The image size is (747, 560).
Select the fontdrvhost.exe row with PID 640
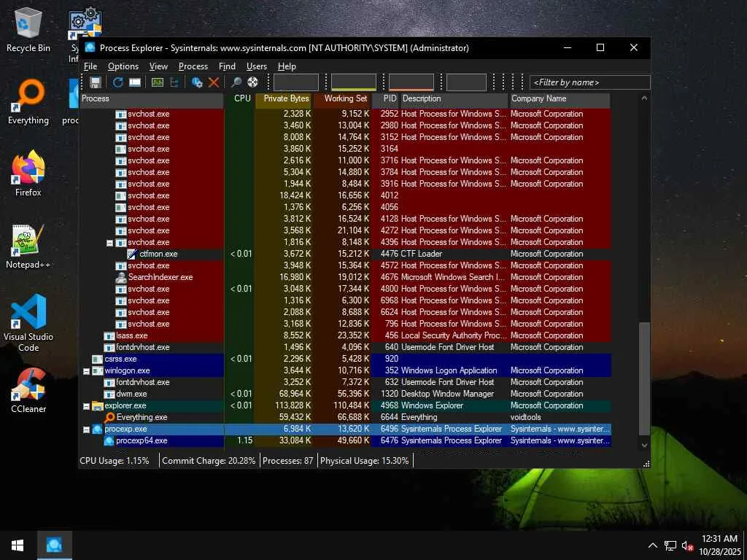pyautogui.click(x=345, y=347)
